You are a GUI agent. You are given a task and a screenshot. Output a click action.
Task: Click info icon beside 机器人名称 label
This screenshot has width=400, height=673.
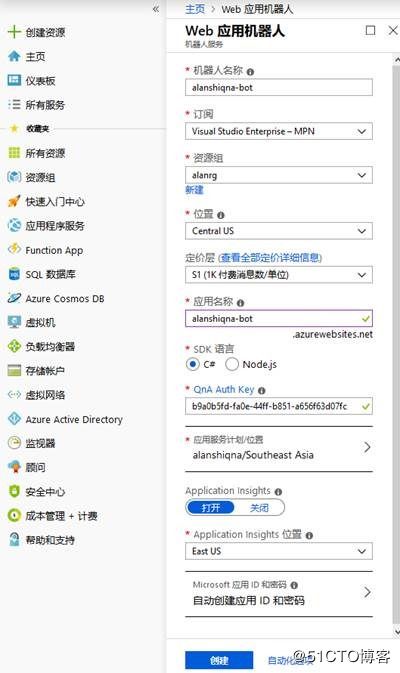[x=250, y=72]
